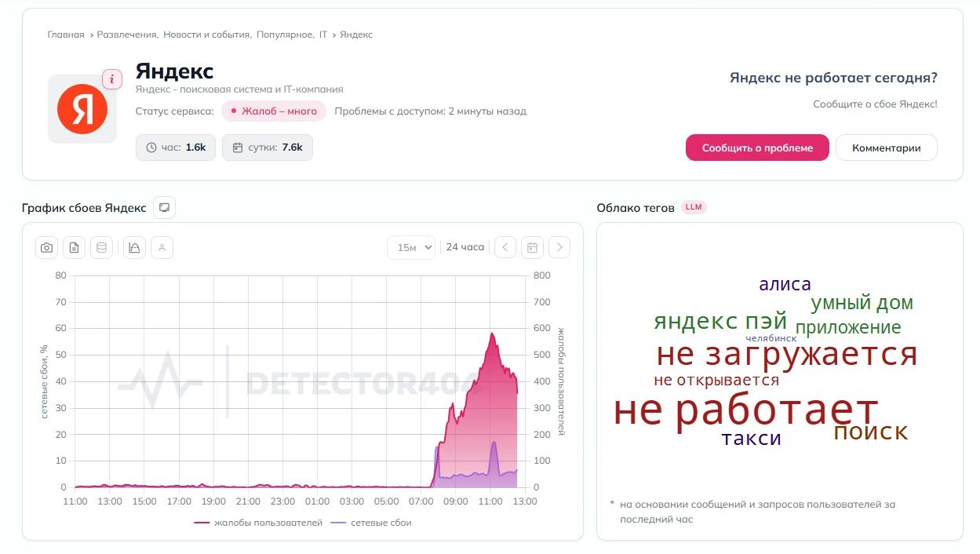Click the не загружается tag
The height and width of the screenshot is (554, 980).
click(786, 354)
